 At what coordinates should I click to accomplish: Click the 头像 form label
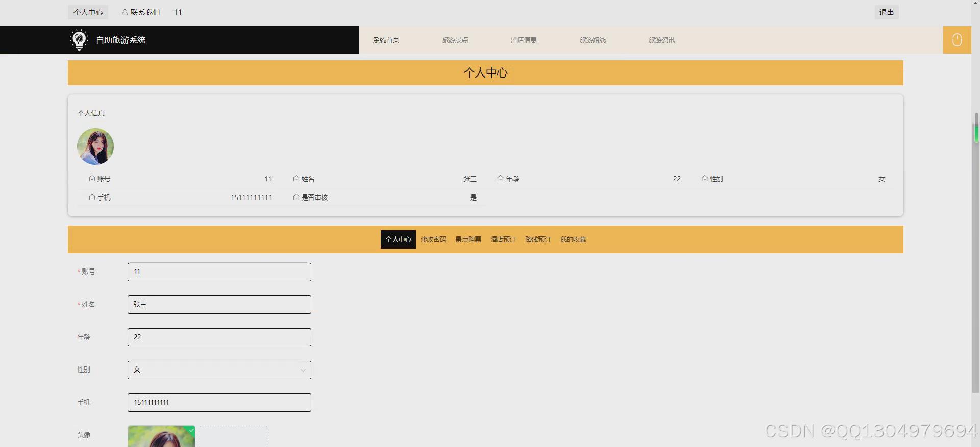click(x=84, y=435)
